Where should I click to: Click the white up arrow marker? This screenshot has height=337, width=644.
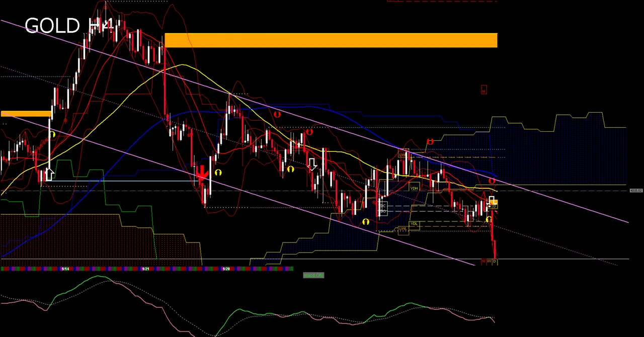[49, 174]
